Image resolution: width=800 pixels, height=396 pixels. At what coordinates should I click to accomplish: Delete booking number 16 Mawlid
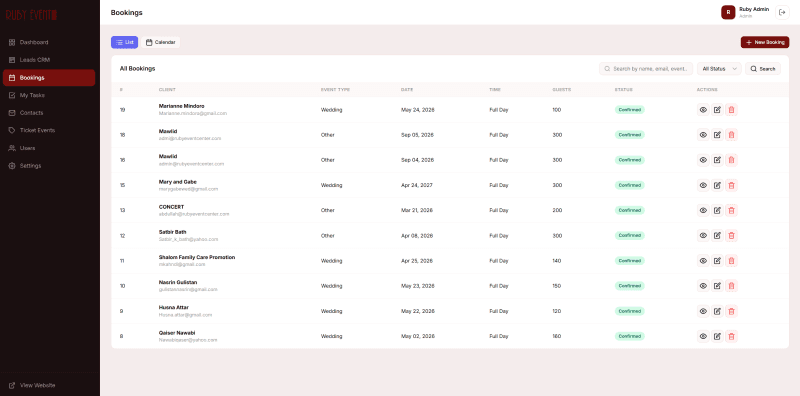(731, 160)
